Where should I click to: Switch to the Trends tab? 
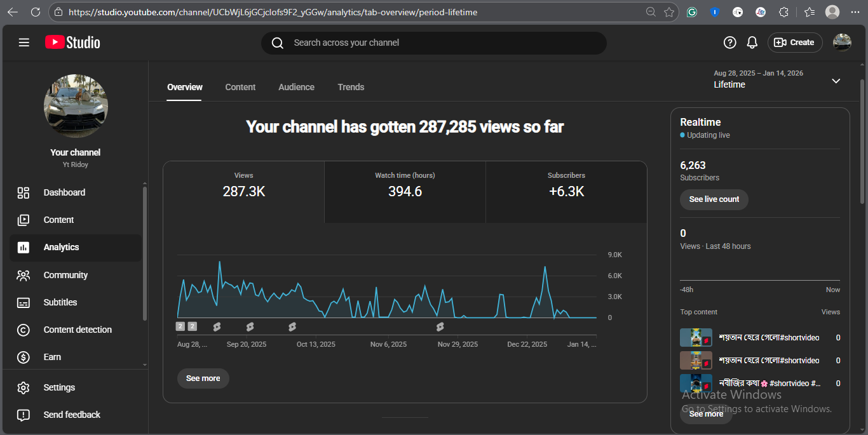351,87
